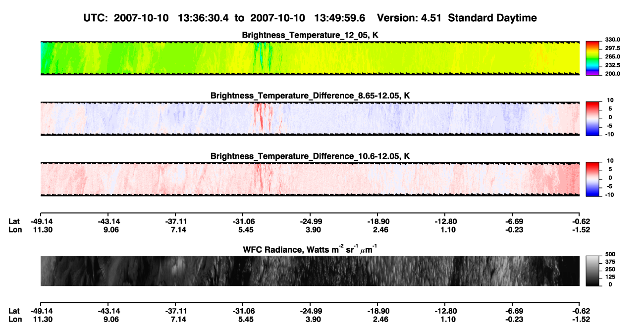This screenshot has height=330, width=644.
Task: Click the grayscale WFC Radiance image strip
Action: click(310, 271)
